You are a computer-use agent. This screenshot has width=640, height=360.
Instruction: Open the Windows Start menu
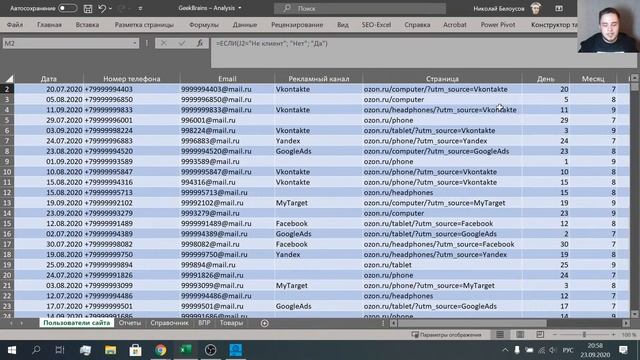pyautogui.click(x=12, y=350)
